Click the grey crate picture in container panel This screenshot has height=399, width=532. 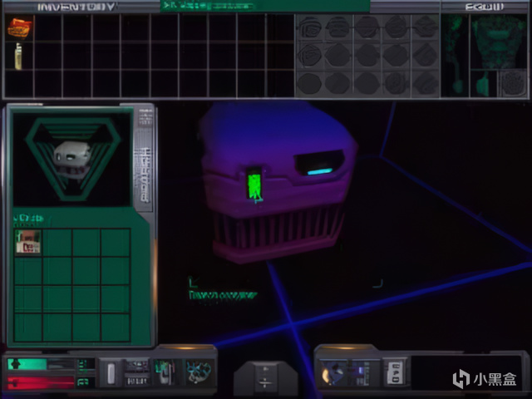point(72,159)
